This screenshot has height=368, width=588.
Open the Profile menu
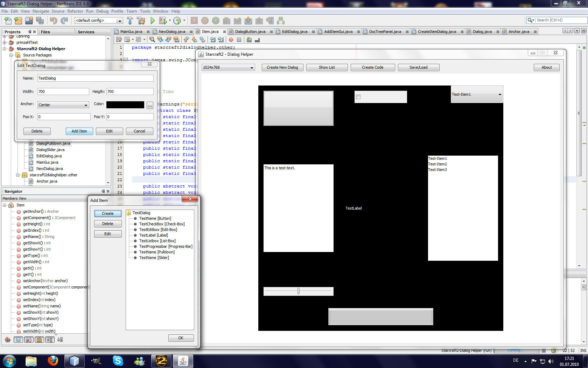pos(117,11)
